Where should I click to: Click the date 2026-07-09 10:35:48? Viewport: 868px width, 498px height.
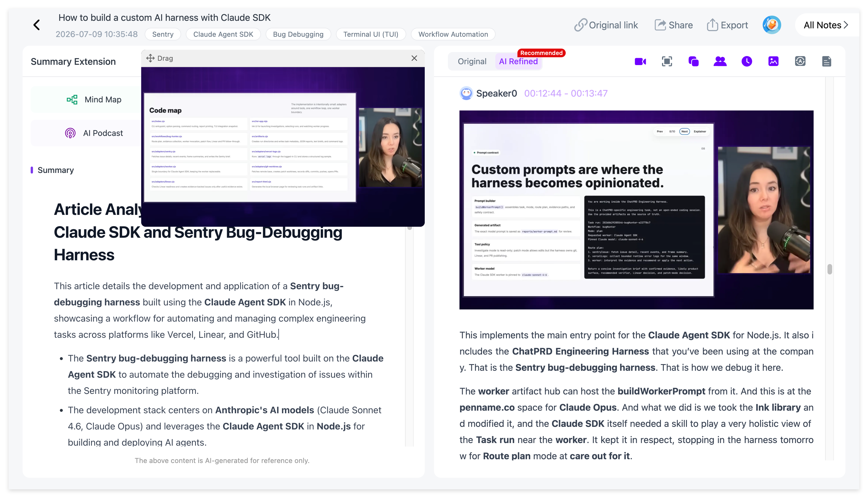[96, 34]
